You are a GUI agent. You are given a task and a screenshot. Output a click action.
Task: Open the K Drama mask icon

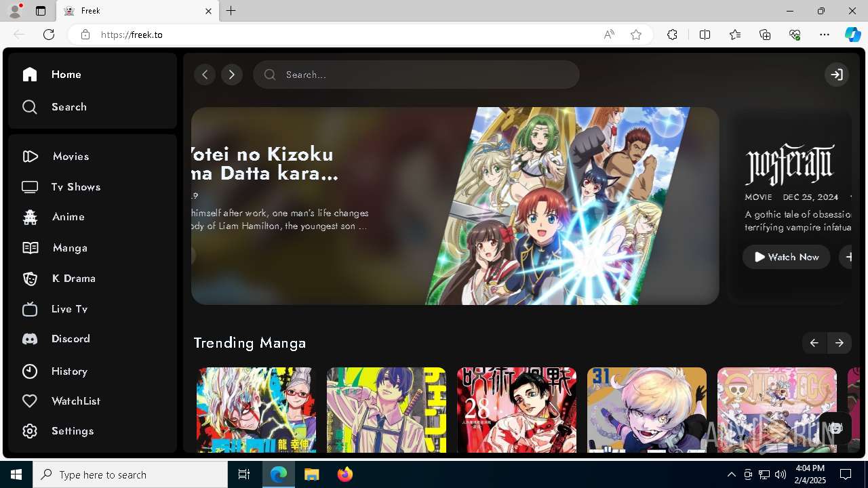point(30,279)
